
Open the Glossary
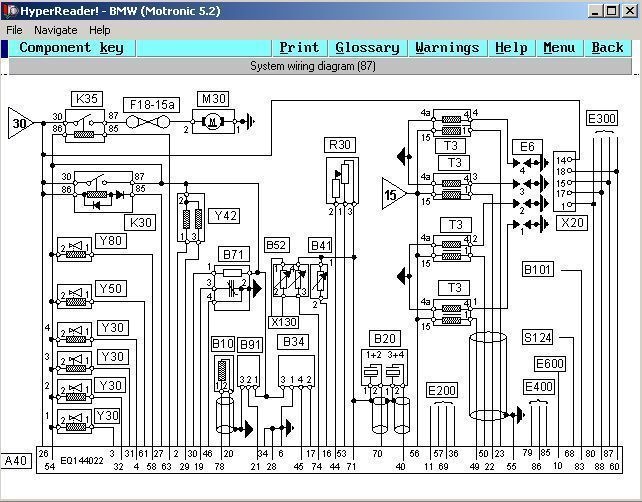coord(367,48)
